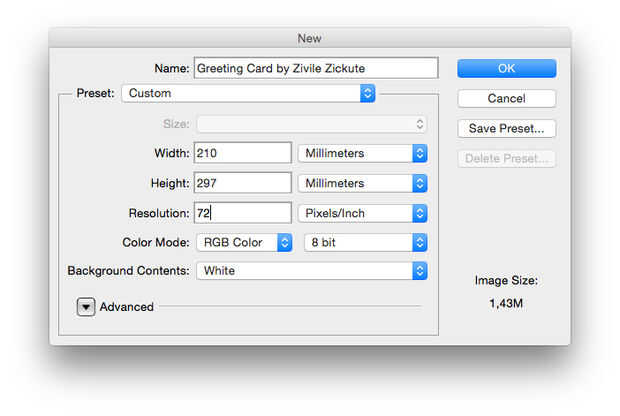Image resolution: width=620 pixels, height=416 pixels.
Task: Open the Background Contents dropdown
Action: (x=311, y=271)
